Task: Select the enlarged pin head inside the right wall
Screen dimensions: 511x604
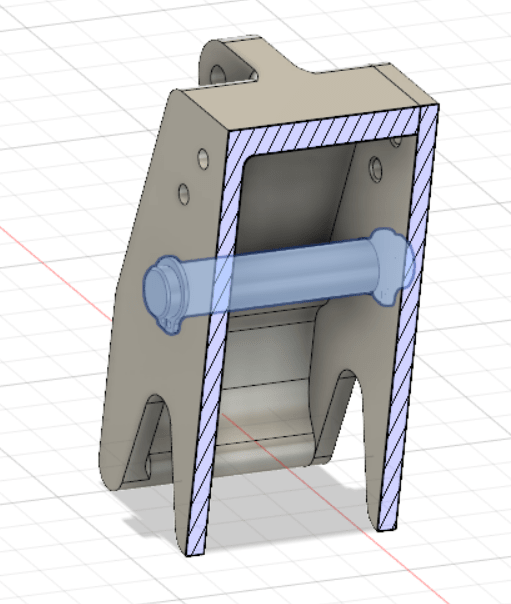Action: [394, 266]
